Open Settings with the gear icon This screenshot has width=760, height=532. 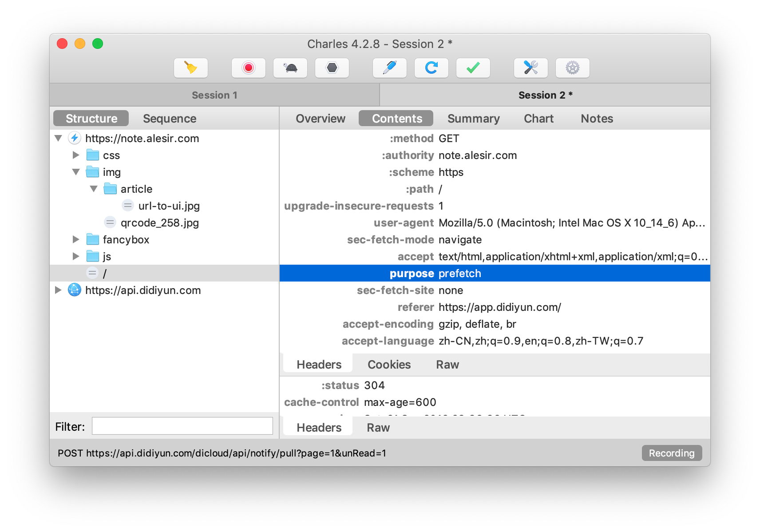pyautogui.click(x=573, y=68)
